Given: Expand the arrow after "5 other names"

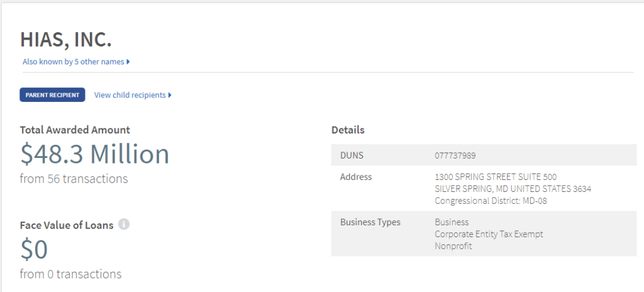Looking at the screenshot, I should (128, 62).
